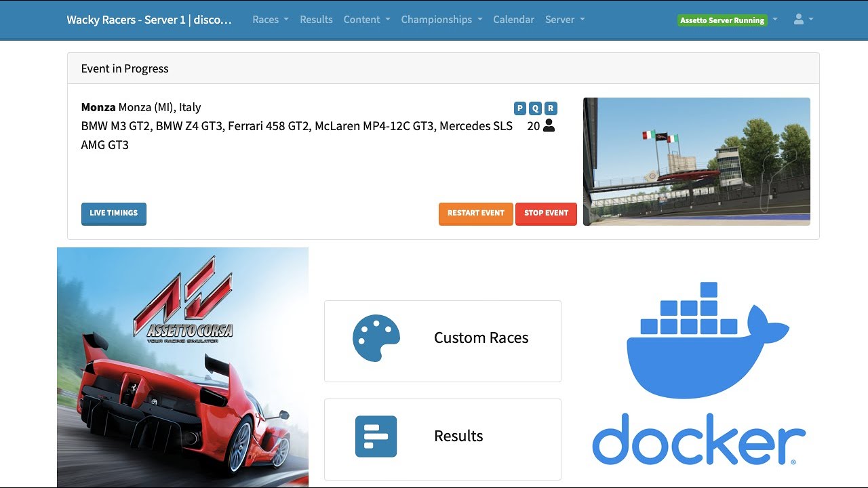Expand the Races dropdown menu
This screenshot has width=868, height=488.
click(x=271, y=20)
